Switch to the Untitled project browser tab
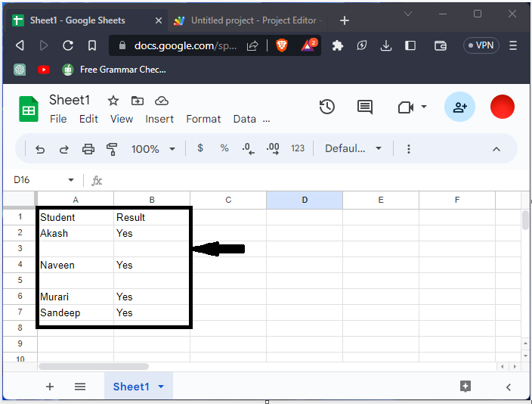Image resolution: width=532 pixels, height=404 pixels. (248, 20)
